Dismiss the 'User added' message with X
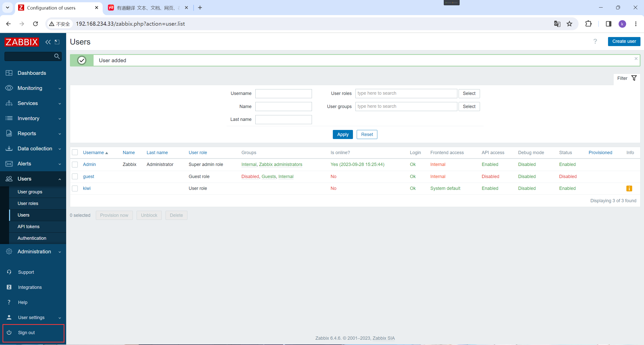 (x=636, y=59)
